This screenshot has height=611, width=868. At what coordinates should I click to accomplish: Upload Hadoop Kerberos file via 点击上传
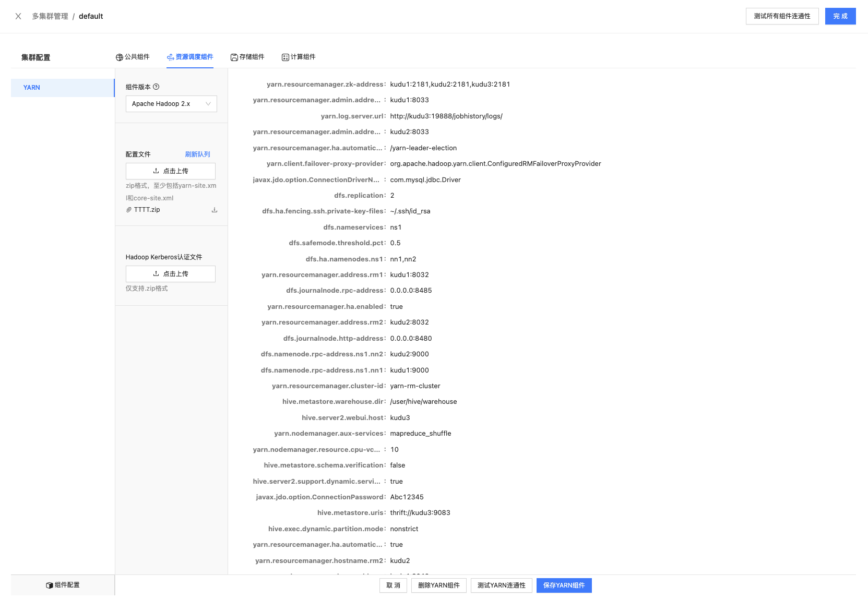pyautogui.click(x=171, y=274)
